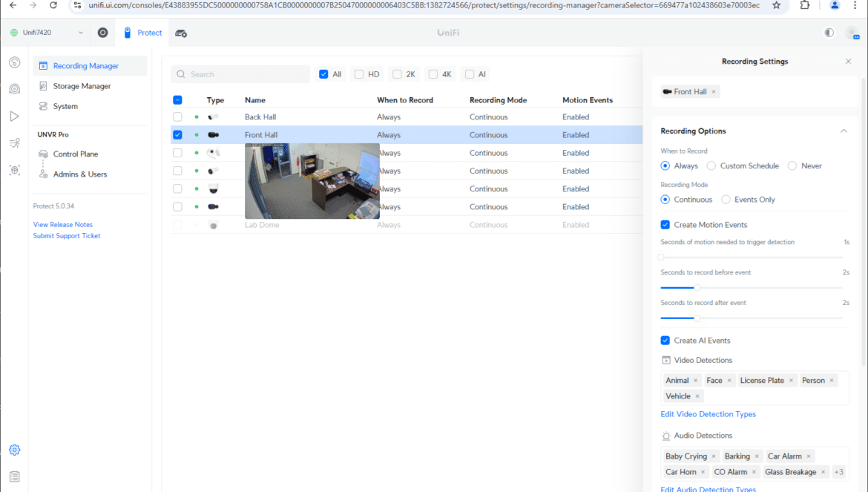This screenshot has width=868, height=492.
Task: Open the Unifi7420 console dropdown
Action: (x=47, y=33)
